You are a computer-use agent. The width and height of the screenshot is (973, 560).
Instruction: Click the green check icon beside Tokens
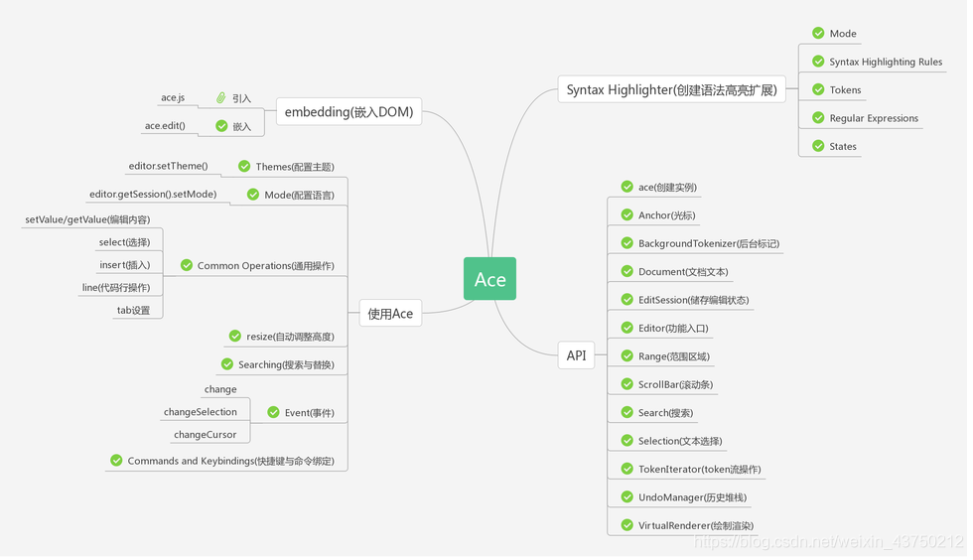[x=818, y=89]
